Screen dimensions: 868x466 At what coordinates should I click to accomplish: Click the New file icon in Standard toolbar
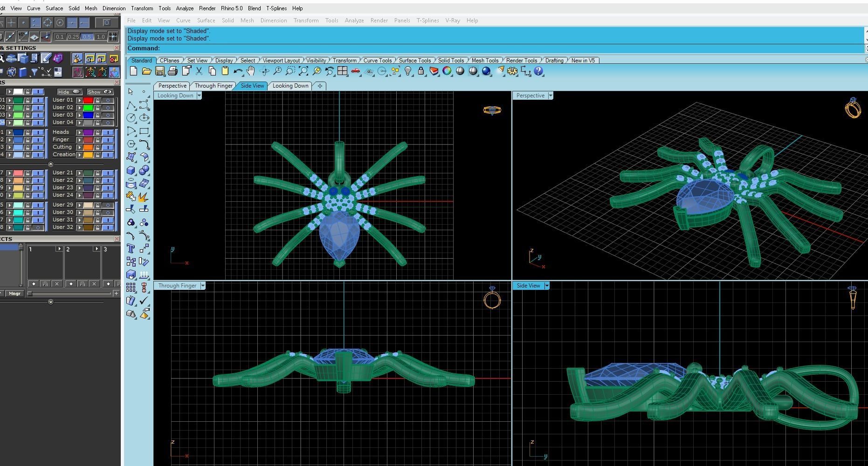(133, 71)
